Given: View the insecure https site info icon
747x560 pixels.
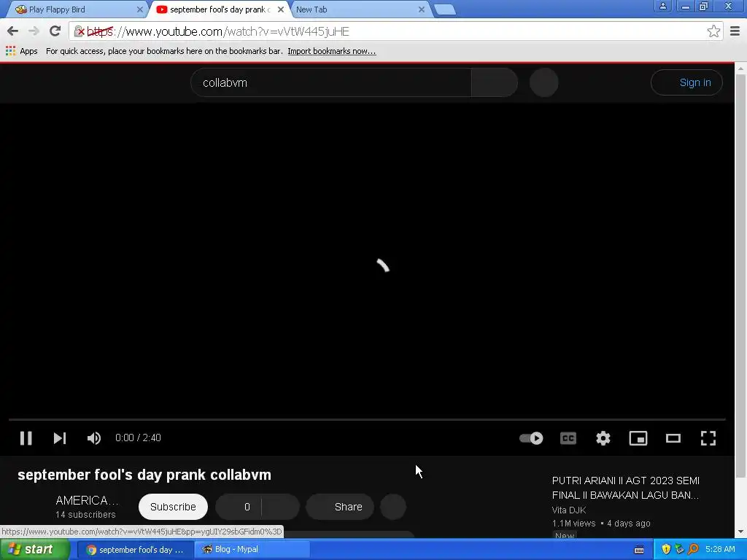Looking at the screenshot, I should 79,31.
